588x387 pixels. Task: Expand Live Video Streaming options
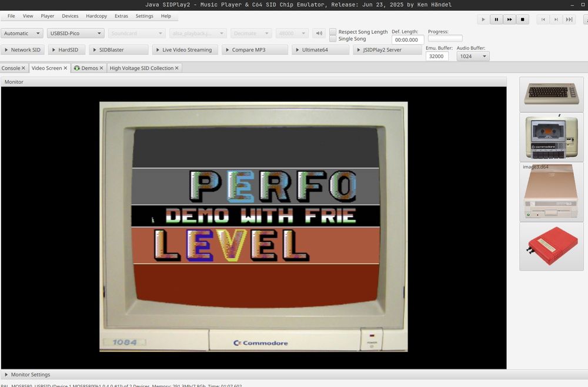click(185, 50)
